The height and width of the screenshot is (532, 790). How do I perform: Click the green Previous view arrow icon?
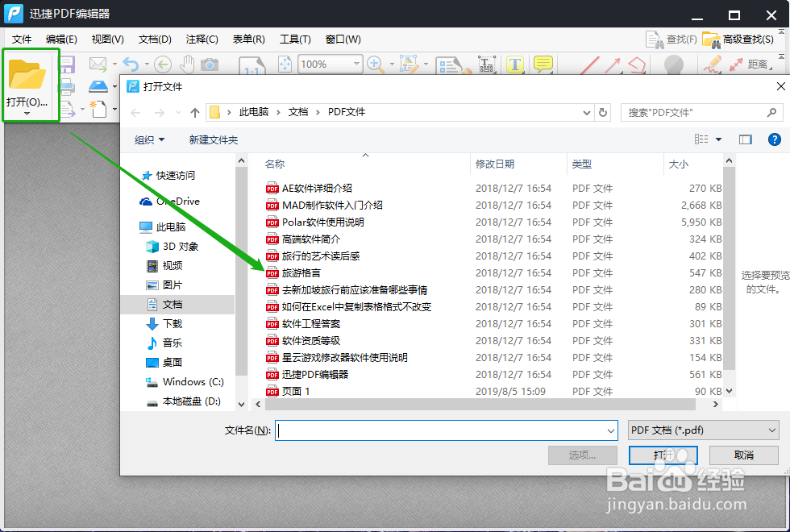(x=163, y=64)
